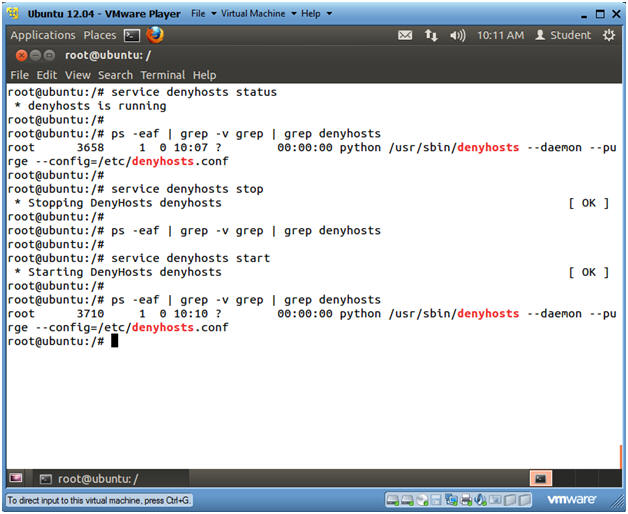Click process ID 3710 in ps output
Screen dimensions: 628x514
tap(90, 314)
